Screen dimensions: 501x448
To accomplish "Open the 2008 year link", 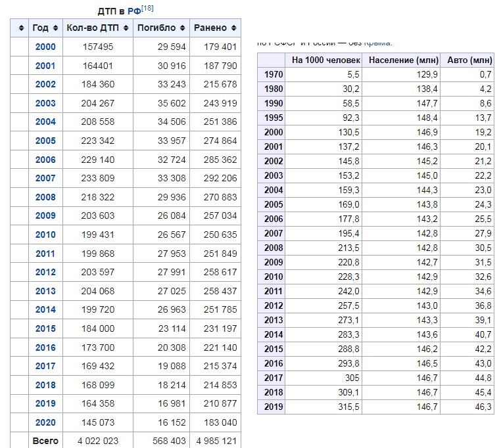I will [45, 197].
